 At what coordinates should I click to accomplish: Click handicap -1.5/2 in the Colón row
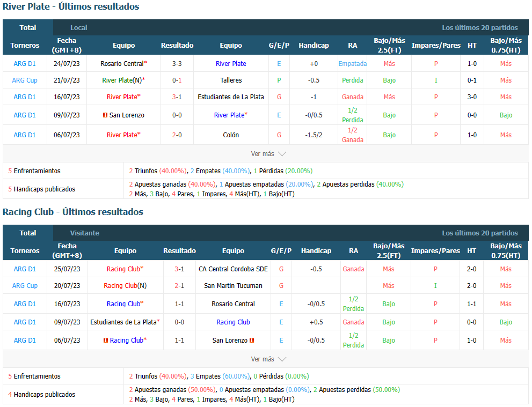click(314, 135)
